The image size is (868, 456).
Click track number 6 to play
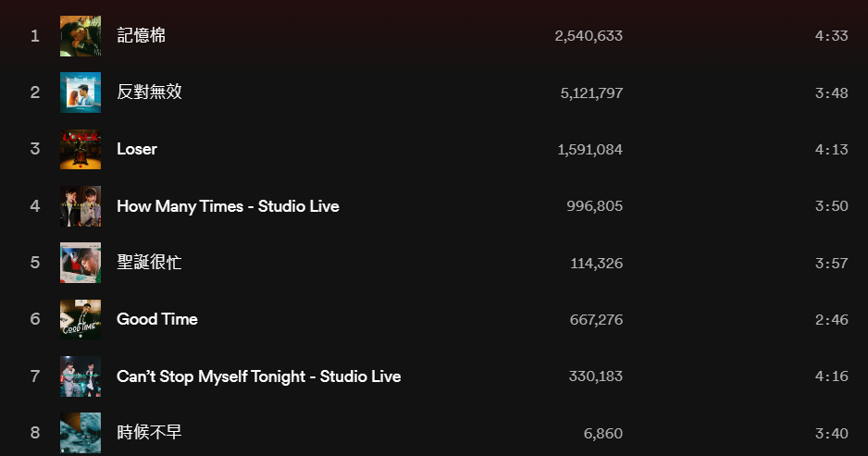coord(35,319)
